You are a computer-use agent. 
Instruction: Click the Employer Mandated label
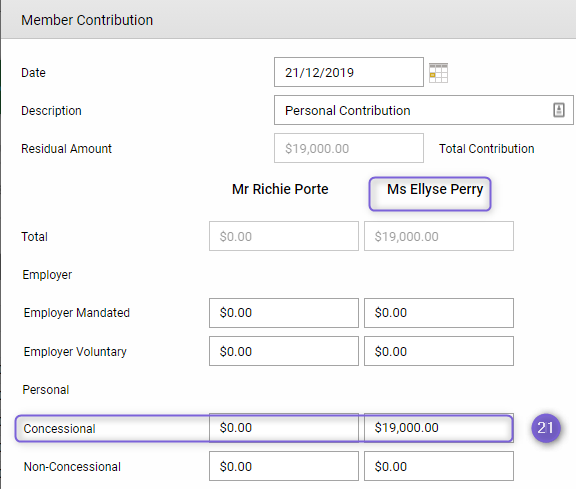click(x=77, y=313)
